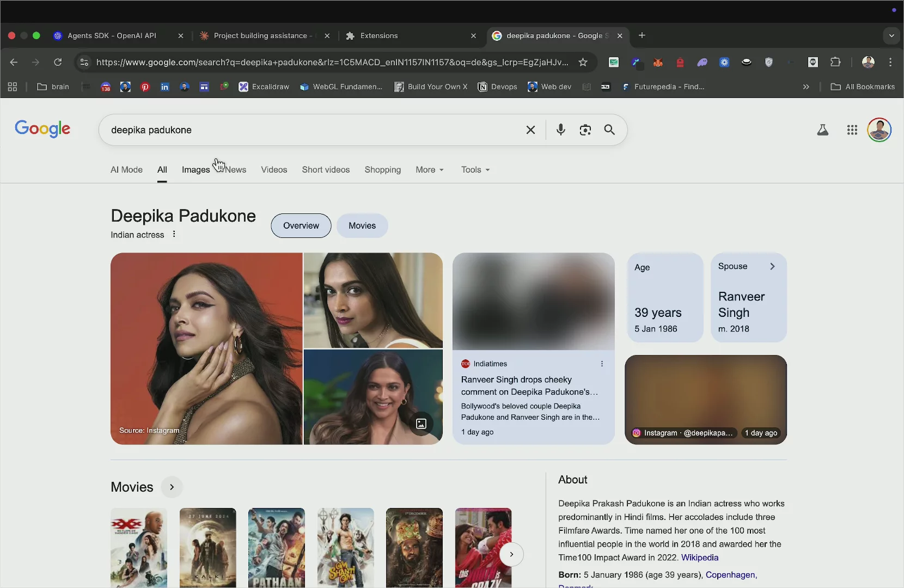
Task: Switch to the Agents SDK browser tab
Action: click(x=112, y=35)
